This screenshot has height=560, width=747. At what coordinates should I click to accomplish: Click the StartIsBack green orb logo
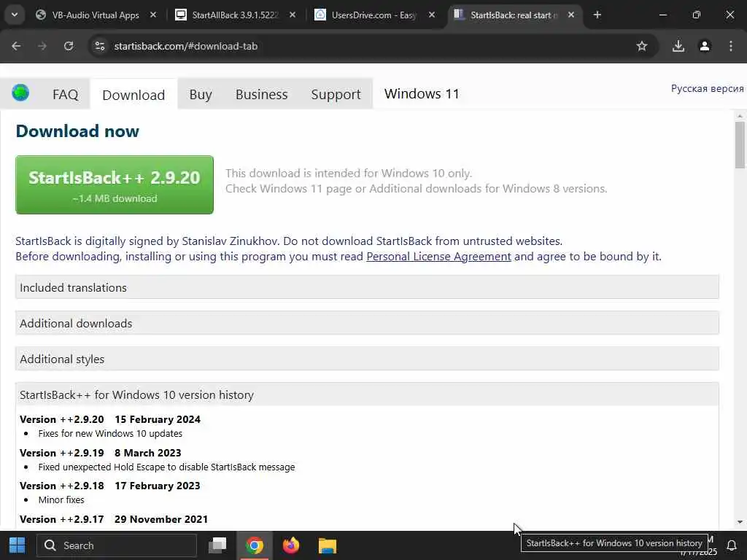pos(20,93)
